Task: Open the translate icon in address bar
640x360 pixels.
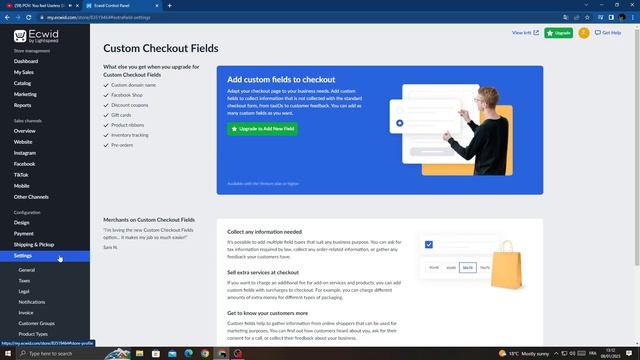Action: [x=565, y=18]
